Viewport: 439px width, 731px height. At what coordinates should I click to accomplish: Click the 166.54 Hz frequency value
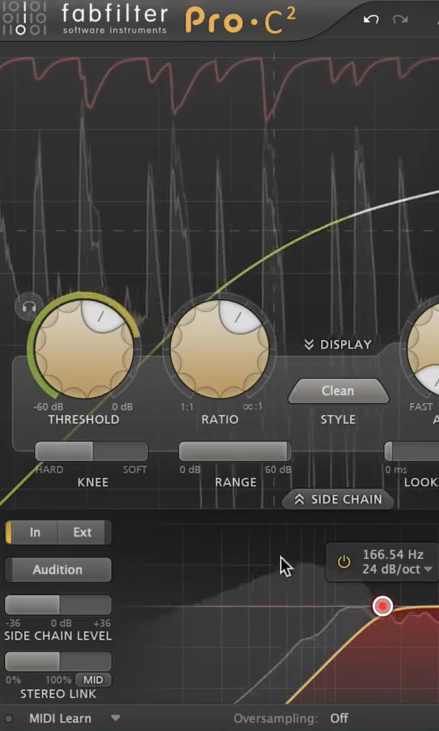point(393,554)
